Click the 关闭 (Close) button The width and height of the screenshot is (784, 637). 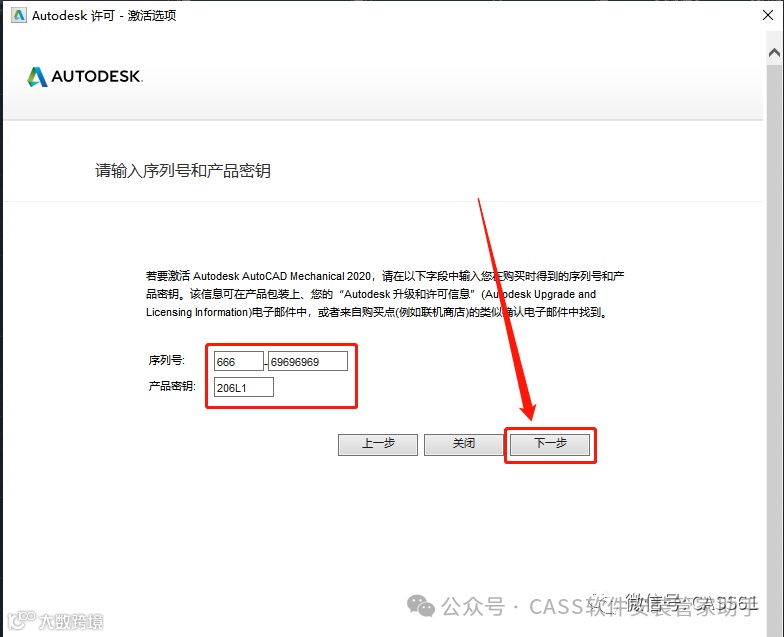[464, 444]
